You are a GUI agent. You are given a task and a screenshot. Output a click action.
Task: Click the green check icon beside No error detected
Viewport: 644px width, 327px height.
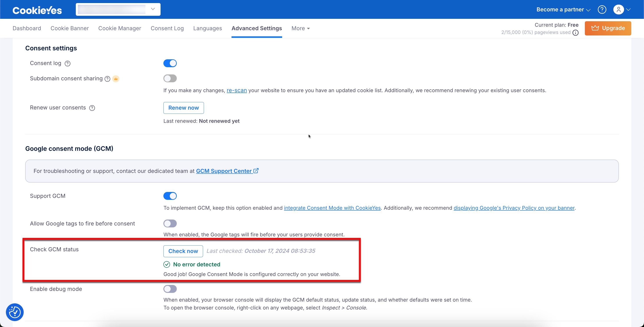[167, 264]
